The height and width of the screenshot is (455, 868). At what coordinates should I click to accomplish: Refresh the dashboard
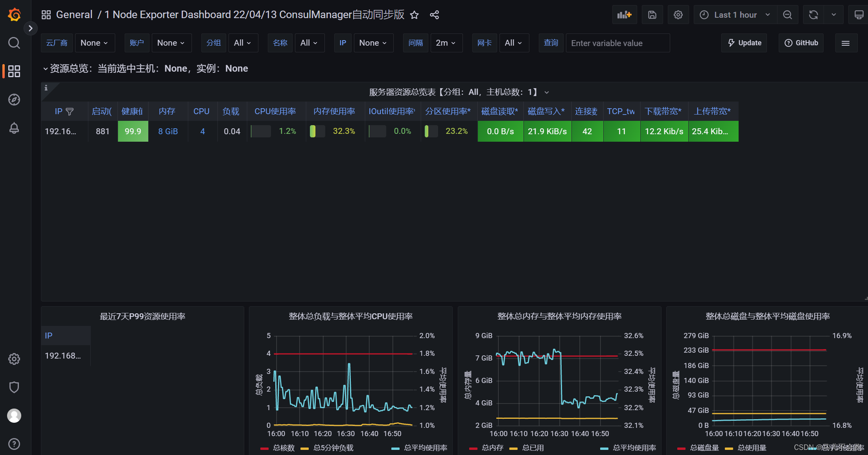[x=813, y=15]
